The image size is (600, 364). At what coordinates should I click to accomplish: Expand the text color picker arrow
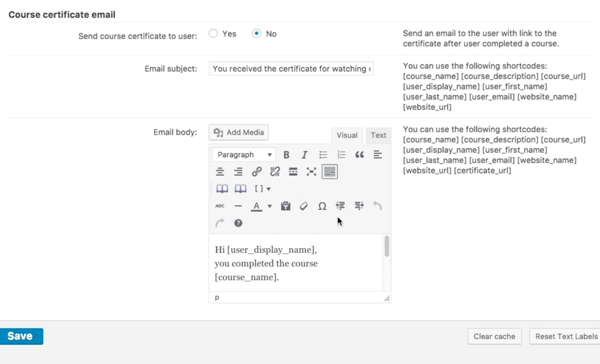(269, 206)
